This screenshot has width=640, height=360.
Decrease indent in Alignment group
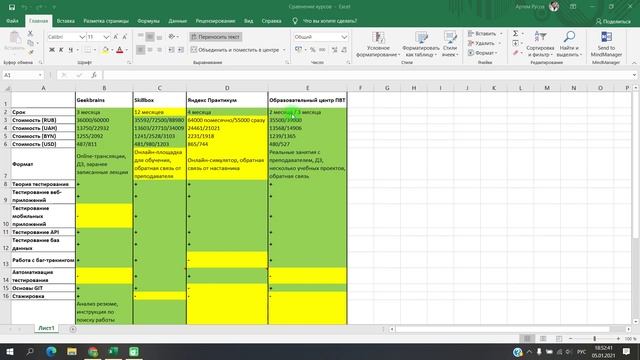click(x=171, y=50)
